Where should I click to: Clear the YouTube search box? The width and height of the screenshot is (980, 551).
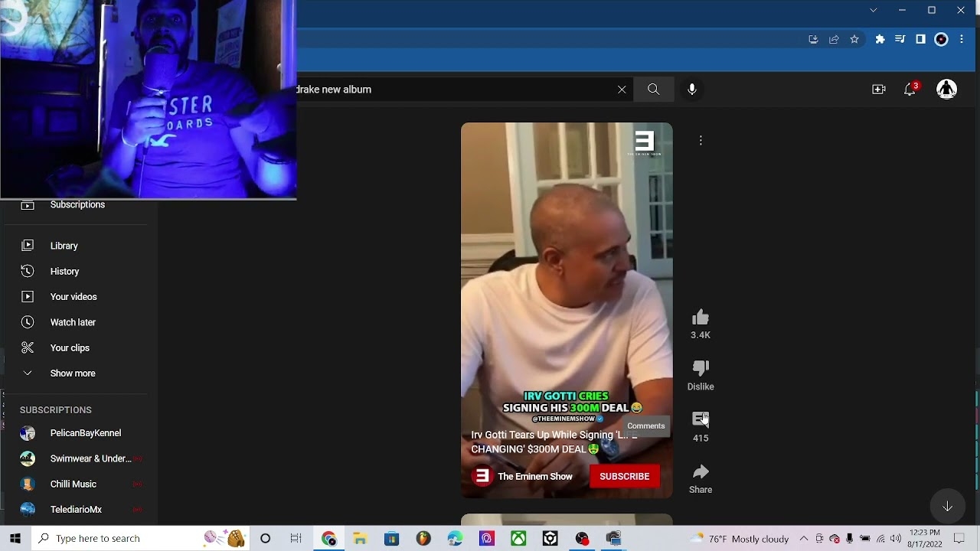click(622, 90)
